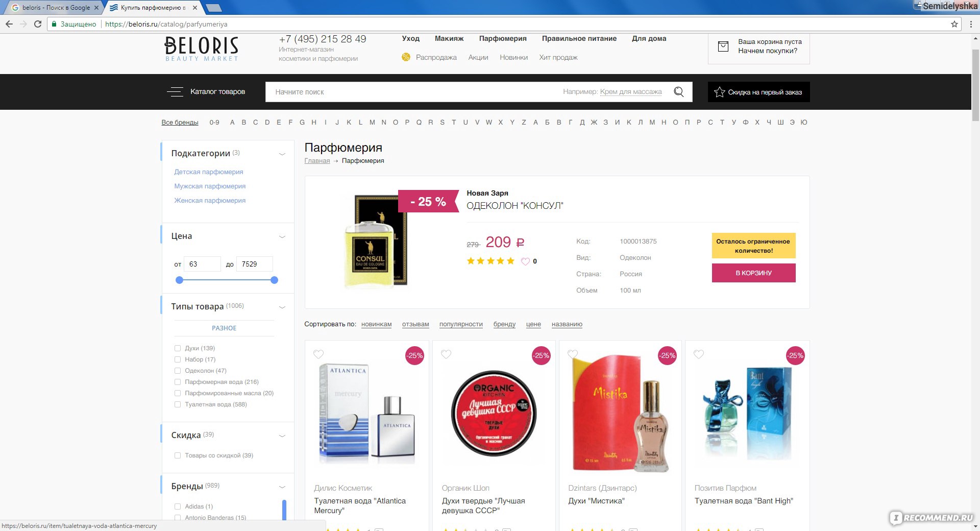Viewport: 980px width, 531px height.
Task: Click the -25% badge on Atlantica card
Action: (x=414, y=355)
